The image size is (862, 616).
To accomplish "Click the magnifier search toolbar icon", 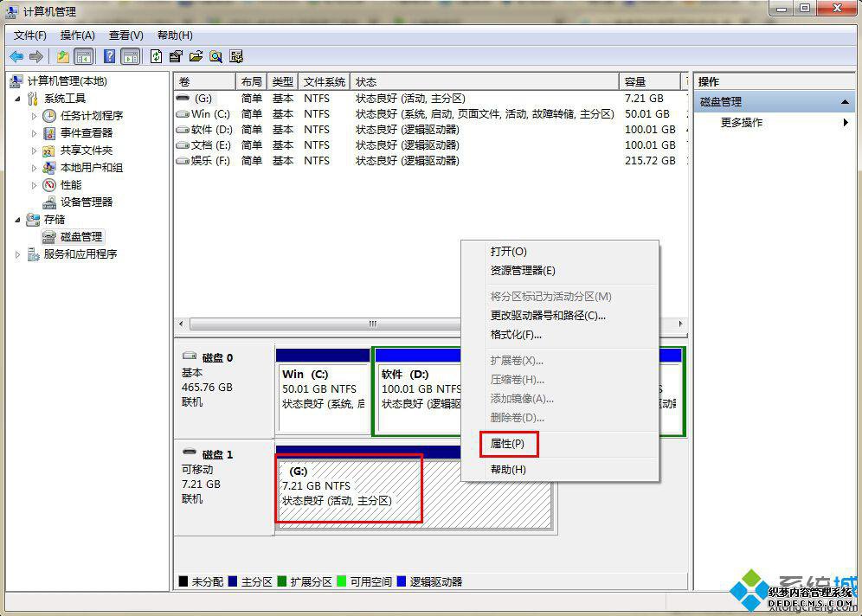I will tap(216, 56).
